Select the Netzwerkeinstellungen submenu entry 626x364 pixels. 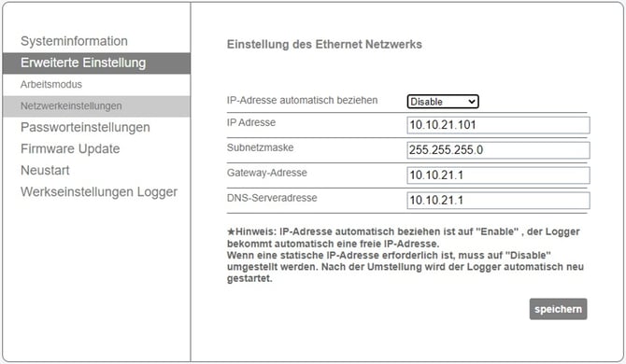96,106
